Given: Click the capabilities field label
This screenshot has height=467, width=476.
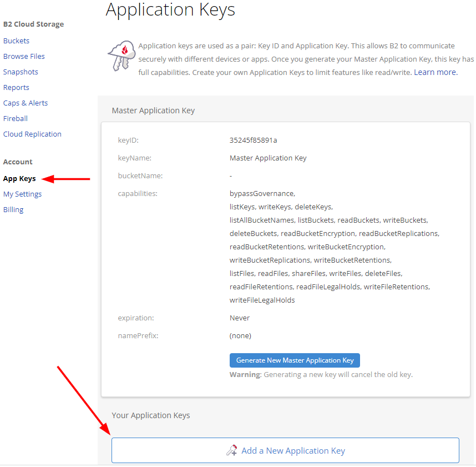Looking at the screenshot, I should [x=138, y=194].
